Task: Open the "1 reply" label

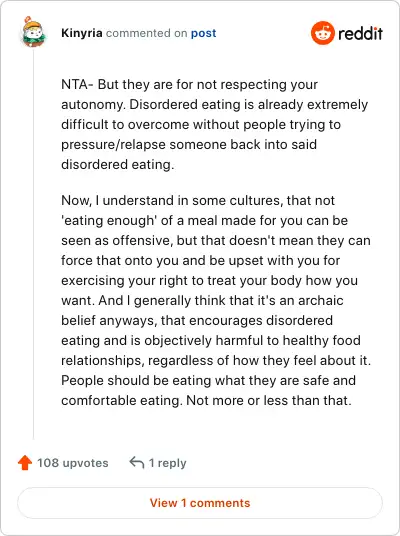Action: point(168,463)
